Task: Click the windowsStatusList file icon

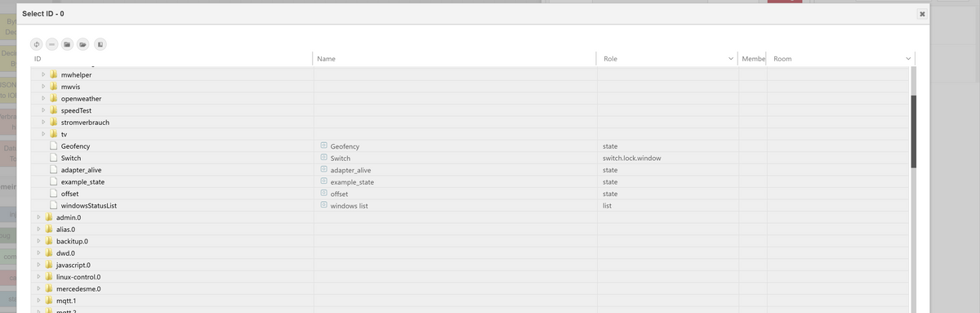Action: [54, 206]
